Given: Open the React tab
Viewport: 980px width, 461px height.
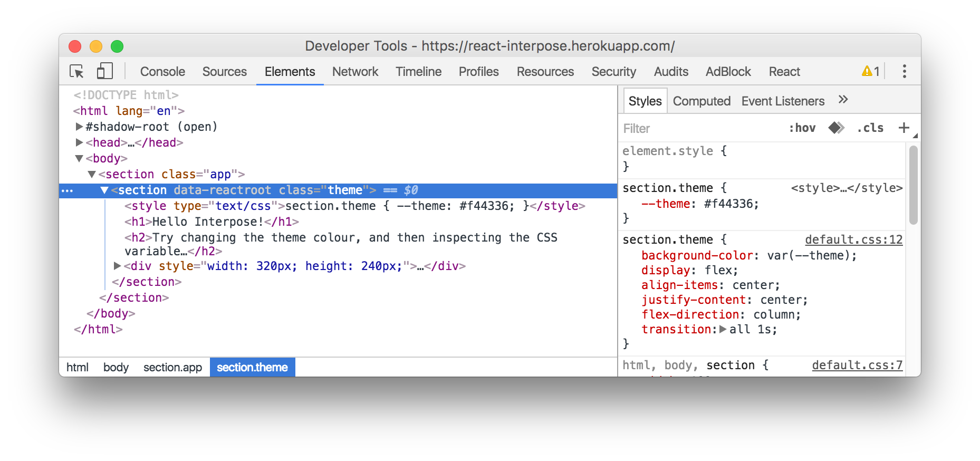Looking at the screenshot, I should [x=784, y=71].
